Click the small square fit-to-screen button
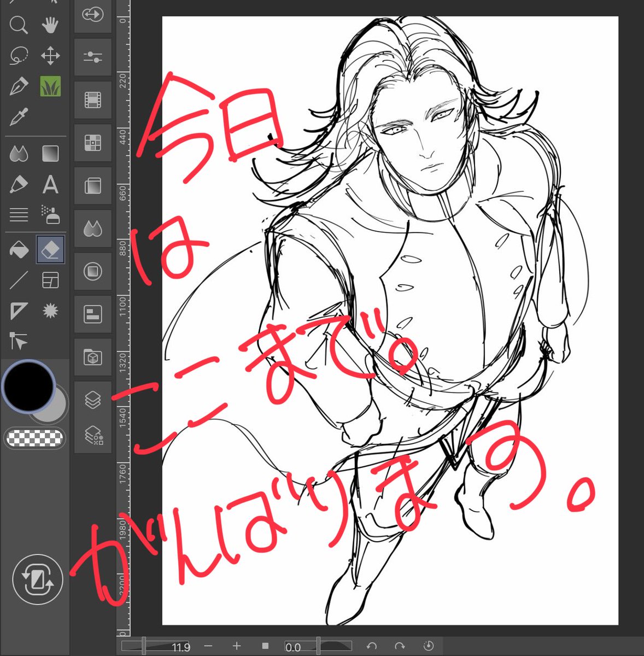Screen dimensions: 644x656 point(265,646)
